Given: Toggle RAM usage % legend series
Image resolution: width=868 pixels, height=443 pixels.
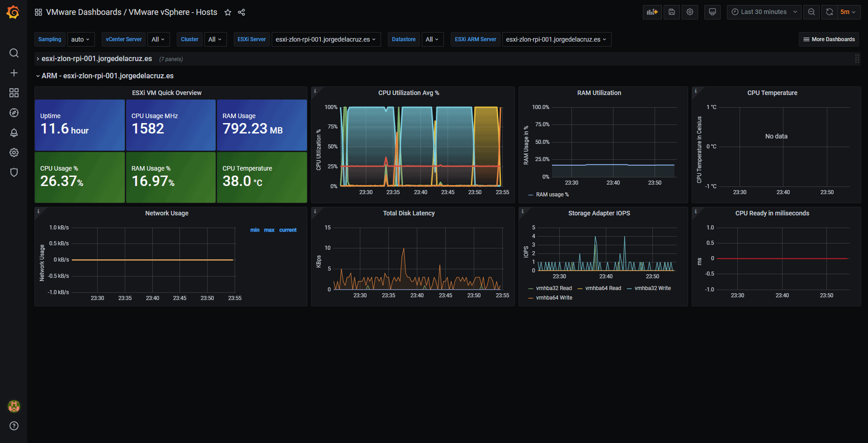Looking at the screenshot, I should tap(552, 195).
